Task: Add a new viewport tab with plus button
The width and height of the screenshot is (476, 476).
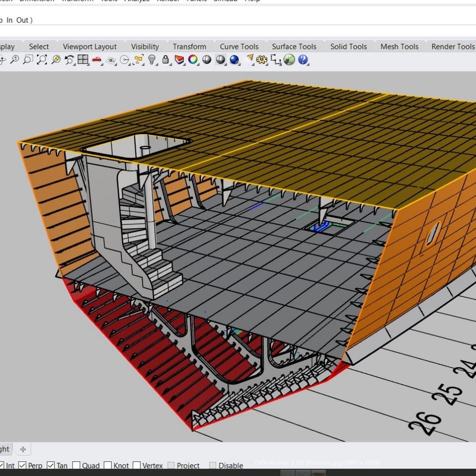Action: (23, 449)
